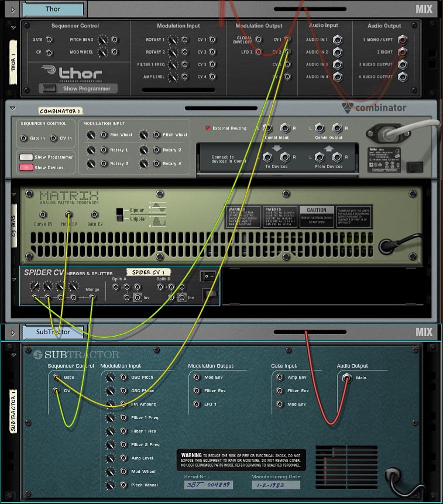
Task: Click Thor CV 4 modulation input jack
Action: coord(212,77)
